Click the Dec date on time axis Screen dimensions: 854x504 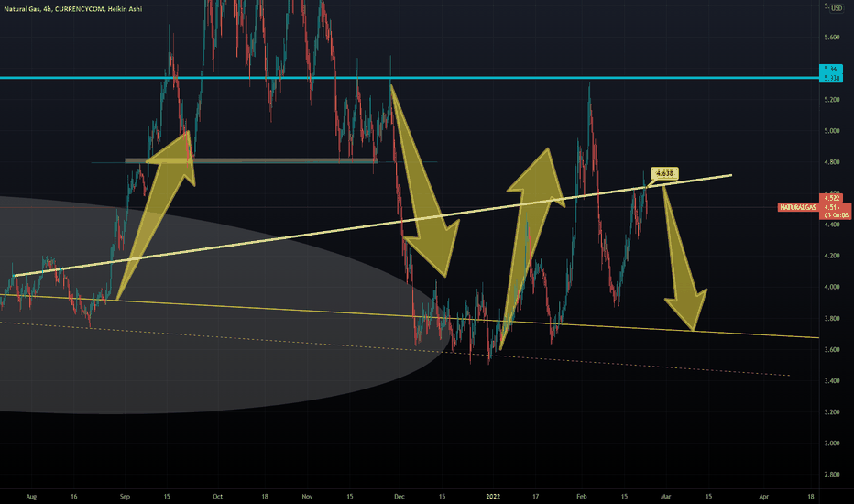tap(400, 497)
